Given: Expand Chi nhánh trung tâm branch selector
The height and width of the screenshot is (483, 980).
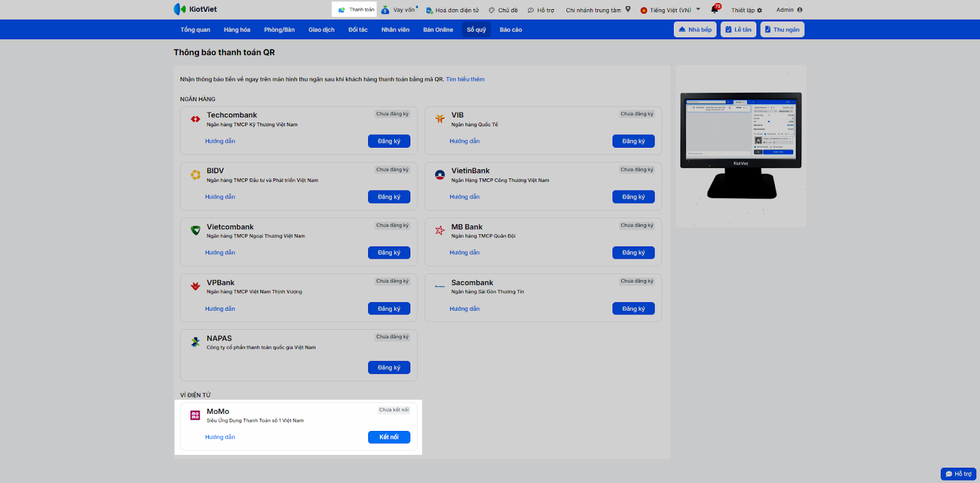Looking at the screenshot, I should pos(598,10).
